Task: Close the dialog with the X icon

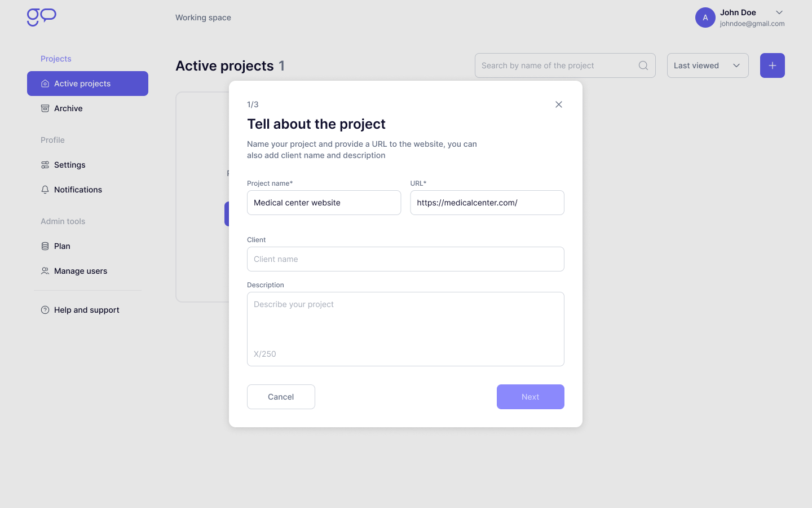Action: (559, 104)
